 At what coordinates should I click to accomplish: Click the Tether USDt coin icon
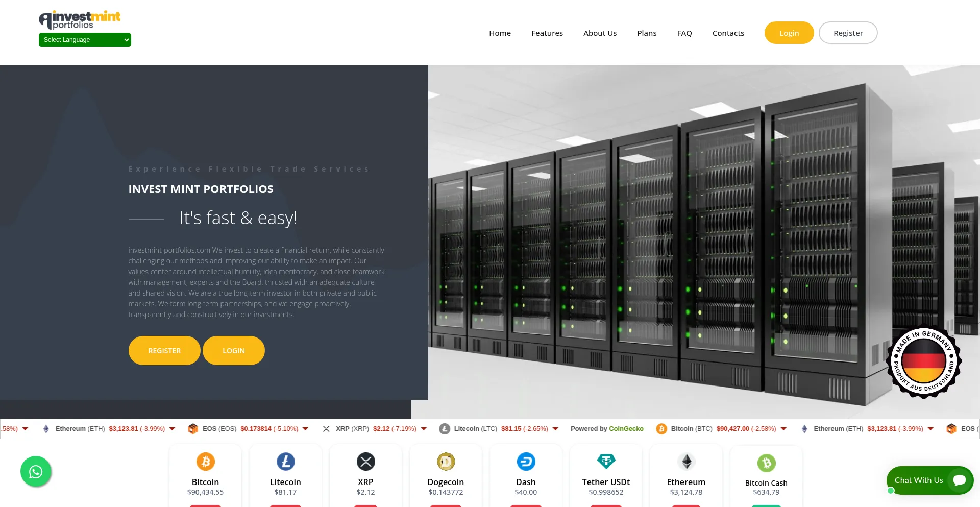pos(606,461)
